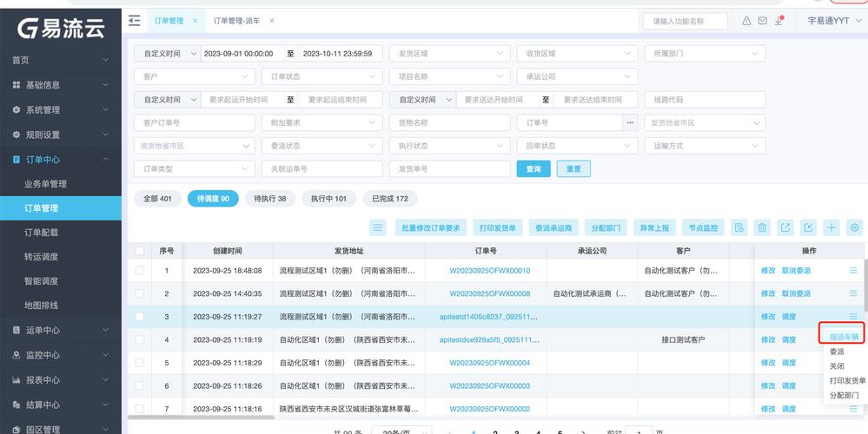Click the 系统管理 gear icon in sidebar
This screenshot has height=434, width=868.
[16, 110]
